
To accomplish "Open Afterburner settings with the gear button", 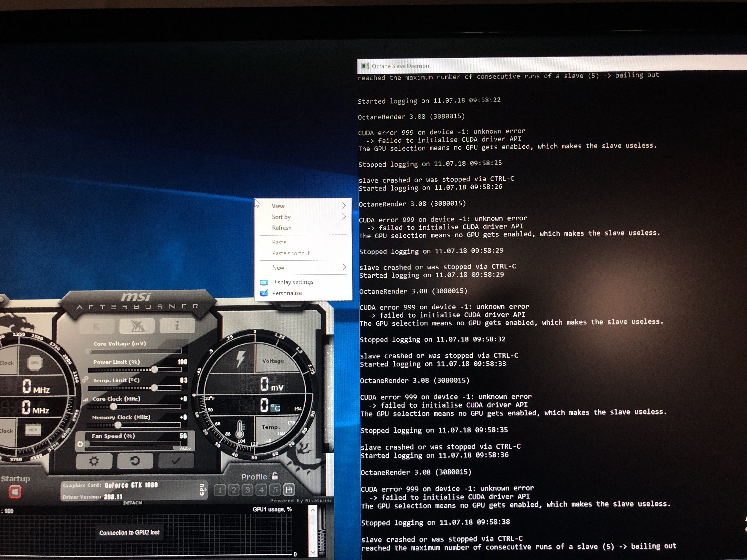I will pyautogui.click(x=94, y=461).
